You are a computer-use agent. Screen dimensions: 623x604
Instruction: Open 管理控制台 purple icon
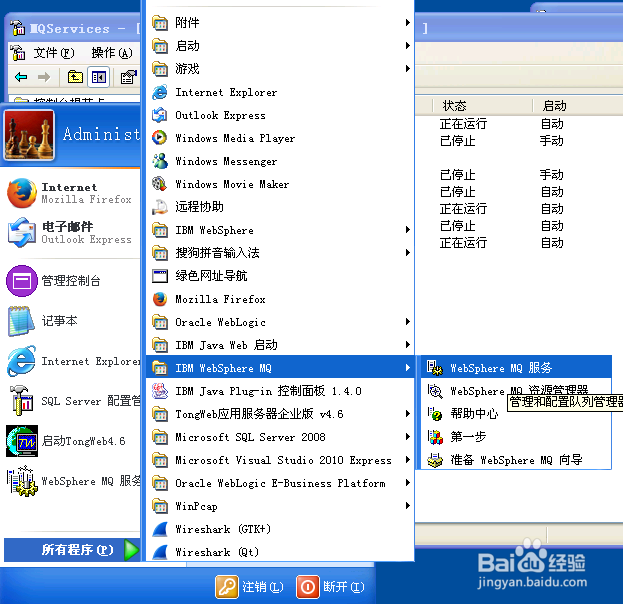click(x=22, y=281)
